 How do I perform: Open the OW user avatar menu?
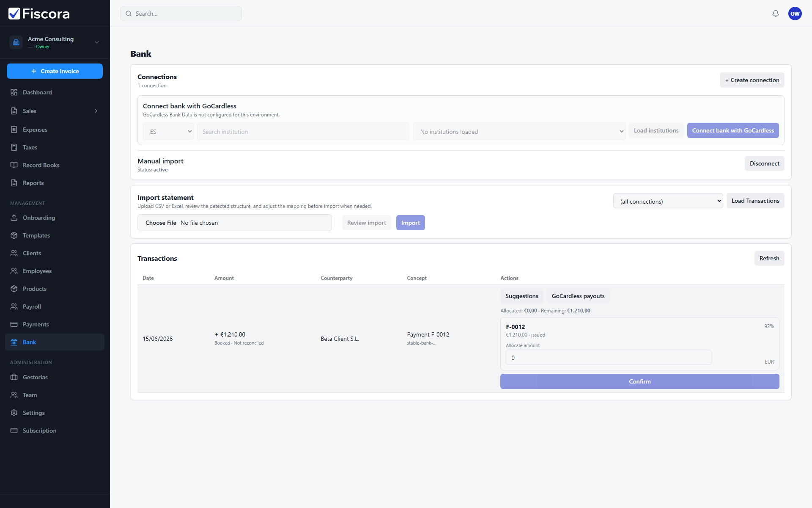coord(795,14)
